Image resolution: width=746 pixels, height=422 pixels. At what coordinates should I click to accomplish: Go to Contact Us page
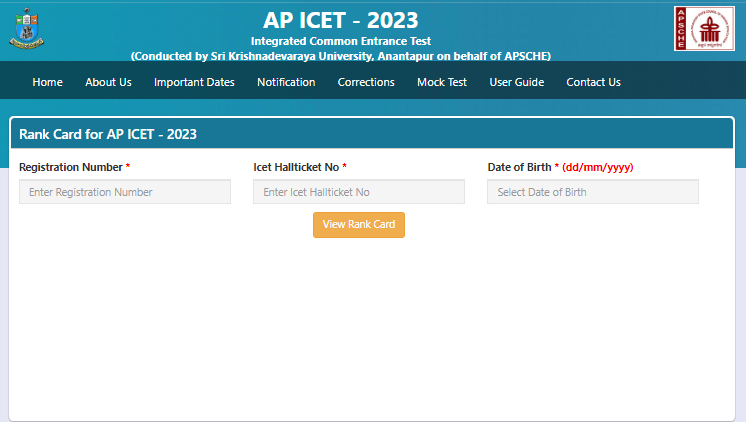point(593,82)
